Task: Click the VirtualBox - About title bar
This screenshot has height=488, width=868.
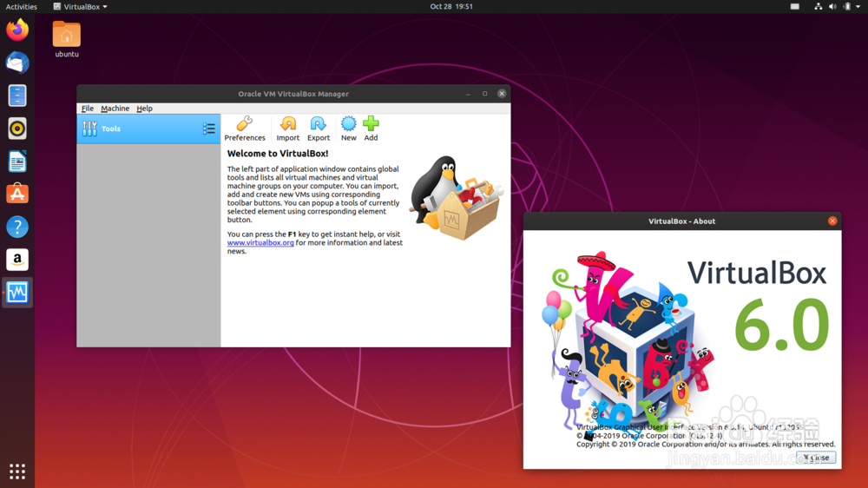Action: 682,221
